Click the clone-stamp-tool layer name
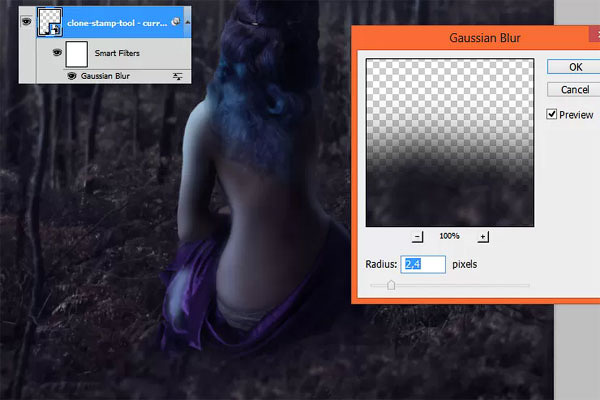600x400 pixels. point(117,23)
